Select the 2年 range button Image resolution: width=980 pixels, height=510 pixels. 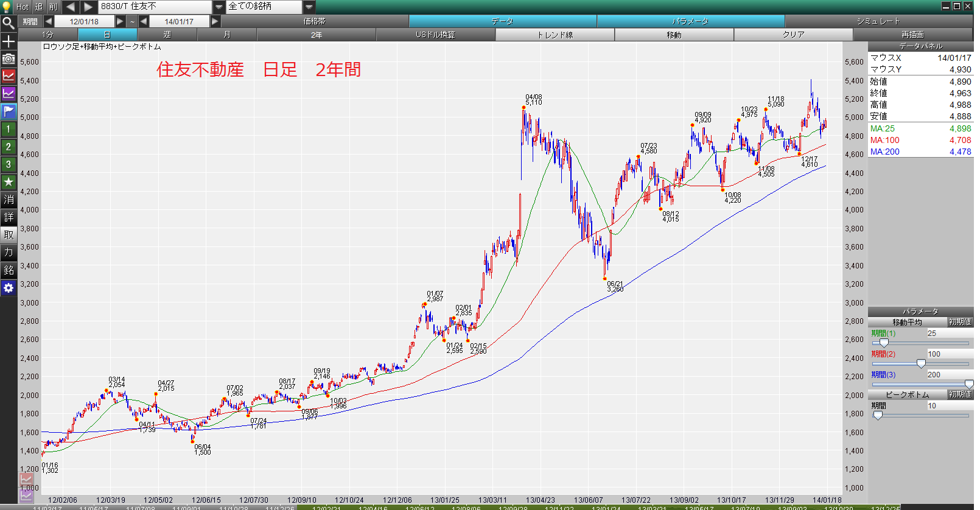tap(317, 35)
